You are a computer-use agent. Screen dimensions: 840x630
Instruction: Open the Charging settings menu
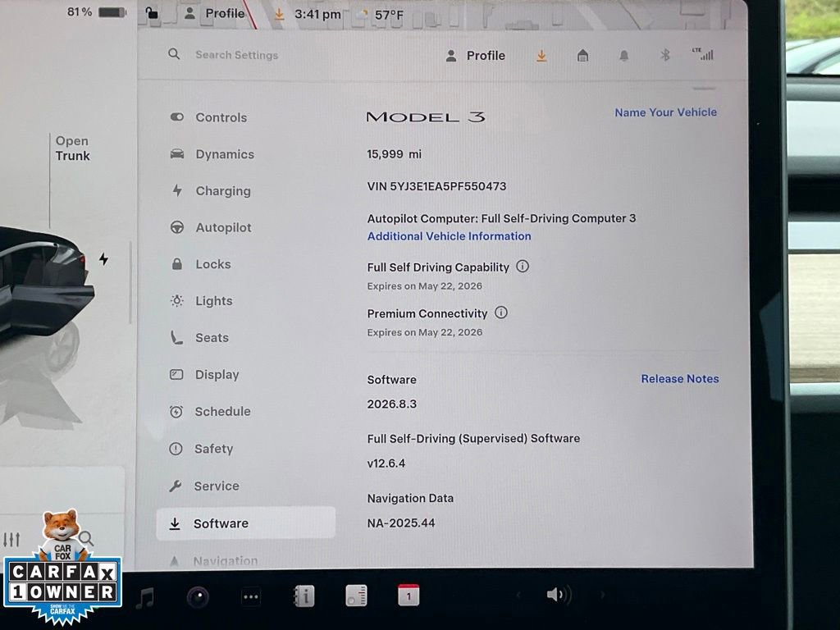pos(210,190)
